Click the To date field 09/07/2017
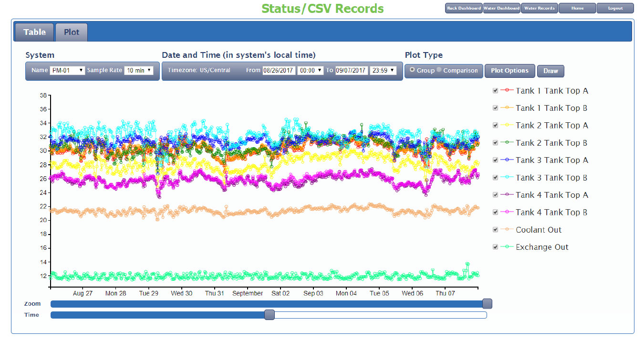This screenshot has width=644, height=342. click(x=352, y=70)
